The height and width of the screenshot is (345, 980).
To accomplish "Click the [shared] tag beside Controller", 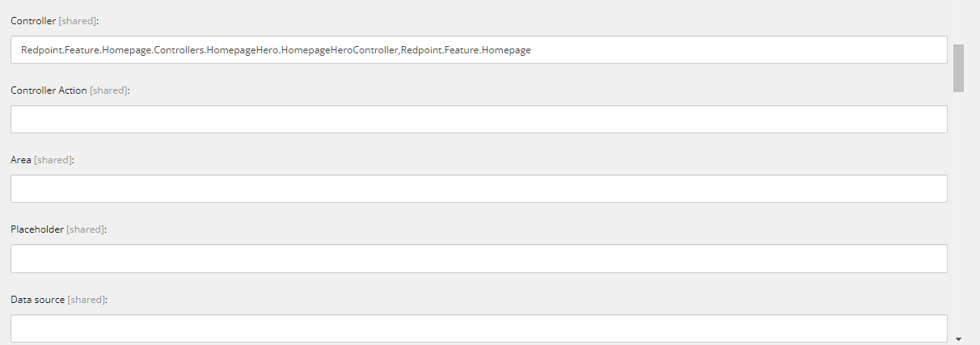I will [x=76, y=21].
